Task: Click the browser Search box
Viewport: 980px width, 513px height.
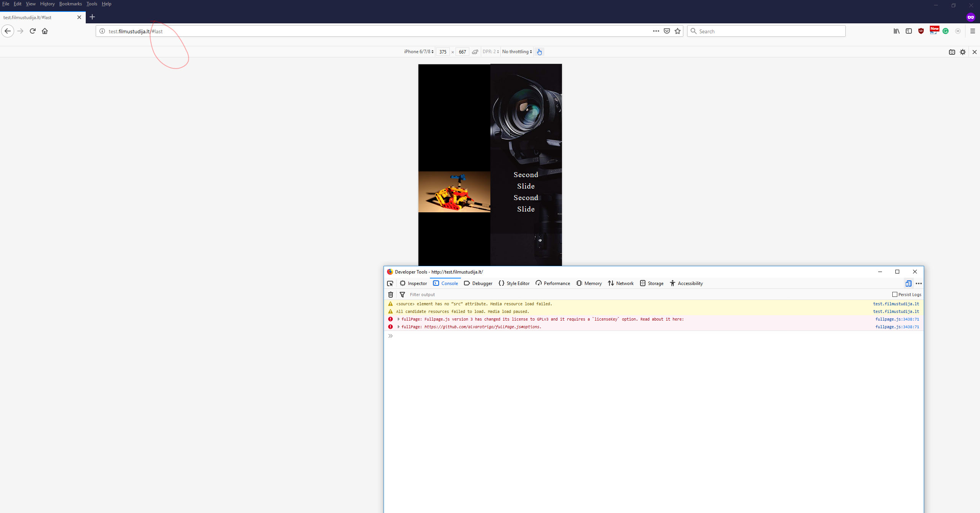Action: 766,31
